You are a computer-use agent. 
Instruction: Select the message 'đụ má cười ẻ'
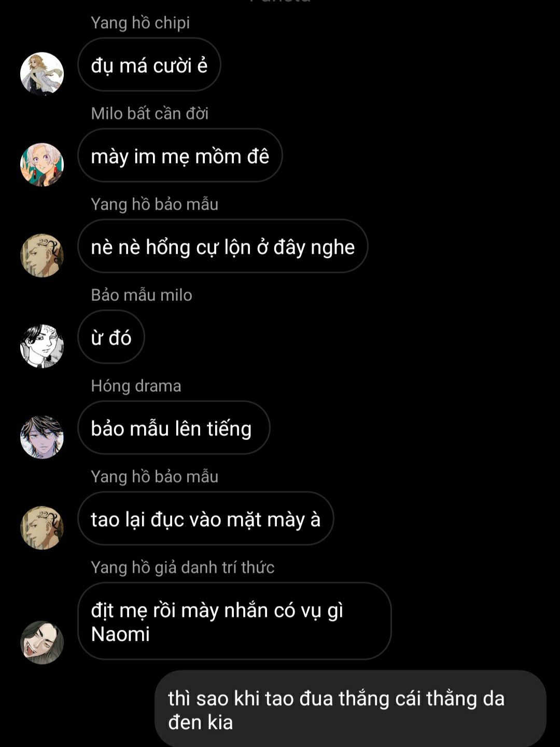click(149, 65)
